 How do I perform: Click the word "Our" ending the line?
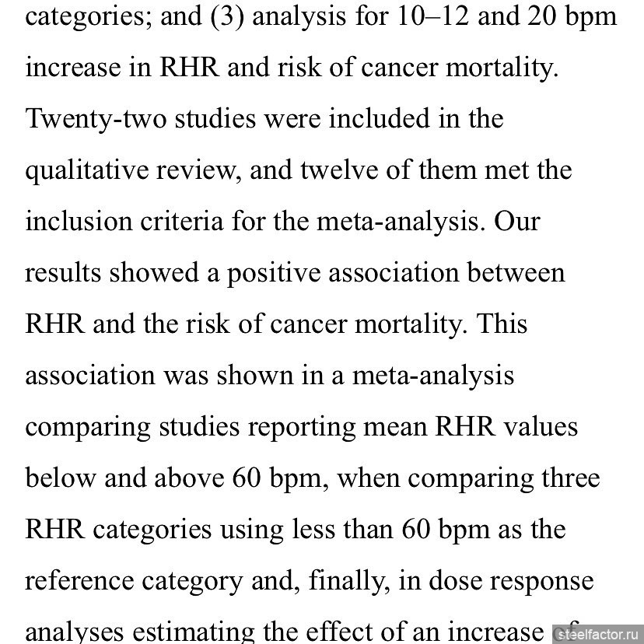517,222
